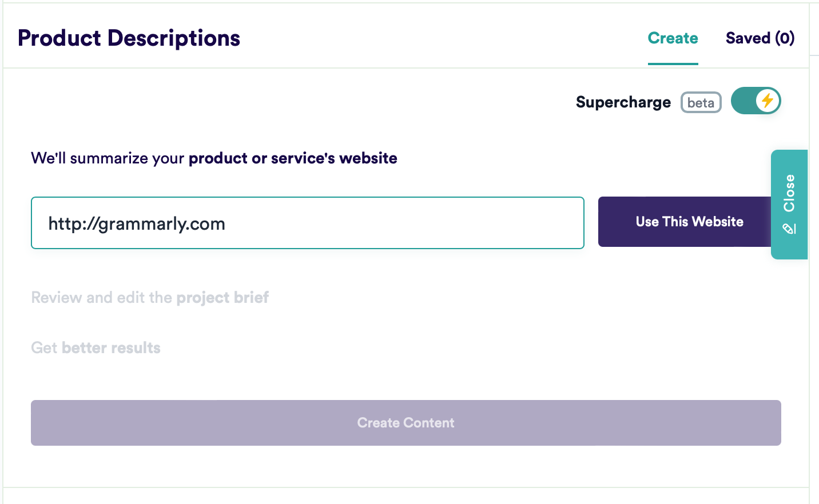This screenshot has height=504, width=819.
Task: Open the Saved (0) tab
Action: 760,38
